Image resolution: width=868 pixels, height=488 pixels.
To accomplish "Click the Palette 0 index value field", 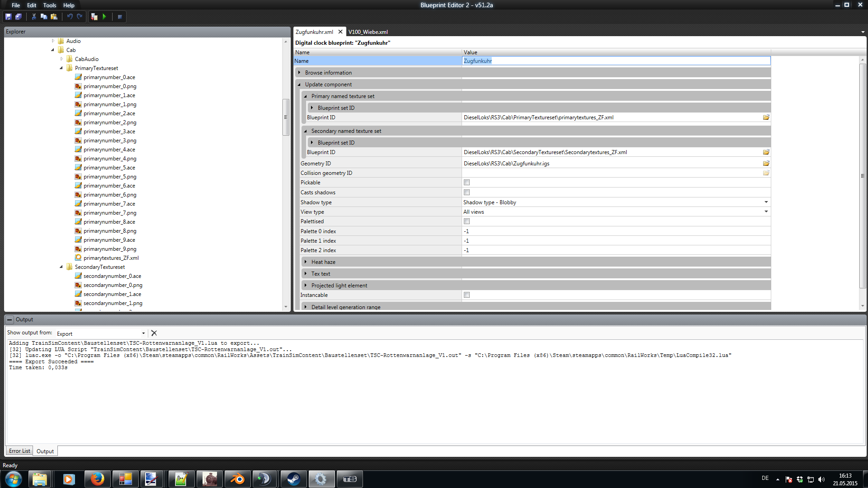I will click(x=615, y=231).
